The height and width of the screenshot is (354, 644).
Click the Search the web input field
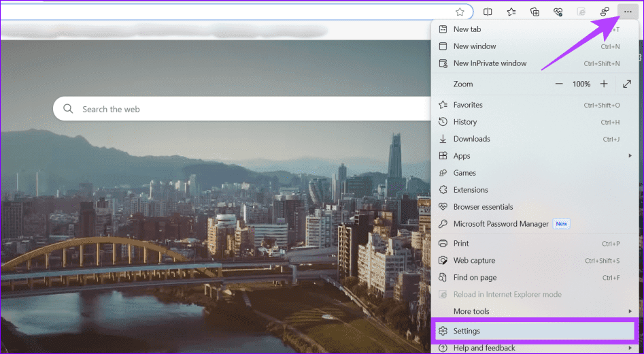pyautogui.click(x=242, y=109)
